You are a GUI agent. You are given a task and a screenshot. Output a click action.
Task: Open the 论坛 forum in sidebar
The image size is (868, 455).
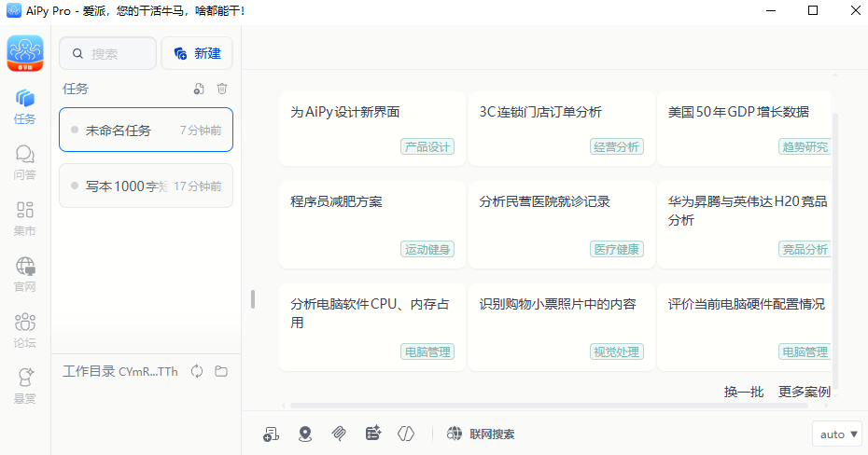tap(25, 330)
